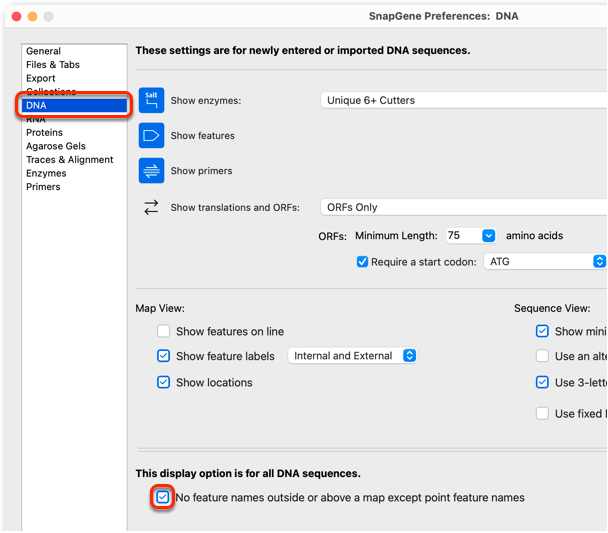Select Traces & Alignment preferences category
The image size is (608, 533).
69,160
